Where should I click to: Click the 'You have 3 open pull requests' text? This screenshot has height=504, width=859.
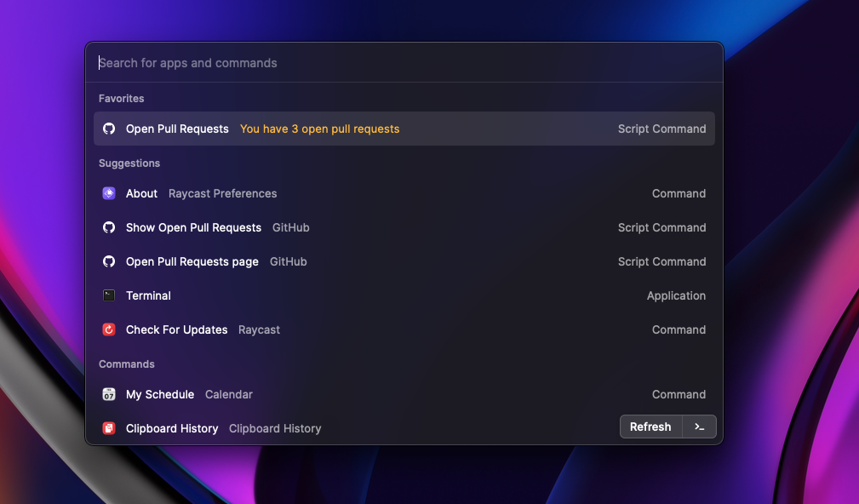tap(319, 129)
